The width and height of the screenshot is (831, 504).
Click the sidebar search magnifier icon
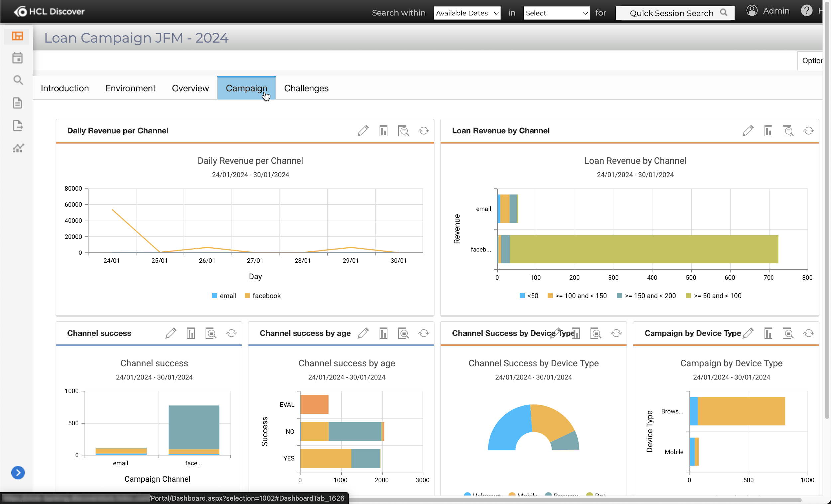18,80
